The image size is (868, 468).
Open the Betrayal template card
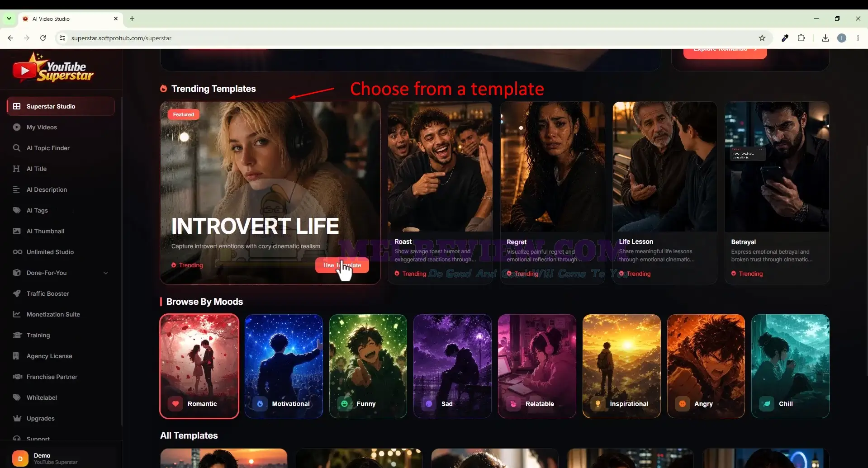click(x=777, y=193)
